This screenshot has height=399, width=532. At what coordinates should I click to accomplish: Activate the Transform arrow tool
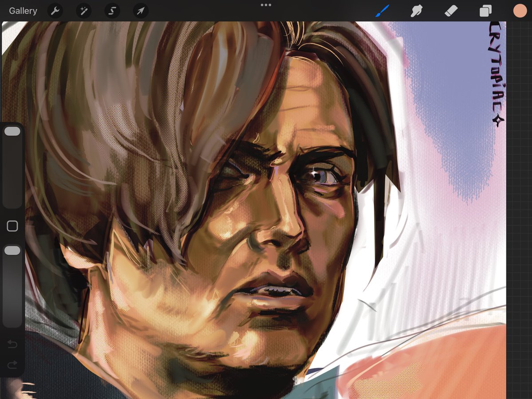[x=141, y=11]
